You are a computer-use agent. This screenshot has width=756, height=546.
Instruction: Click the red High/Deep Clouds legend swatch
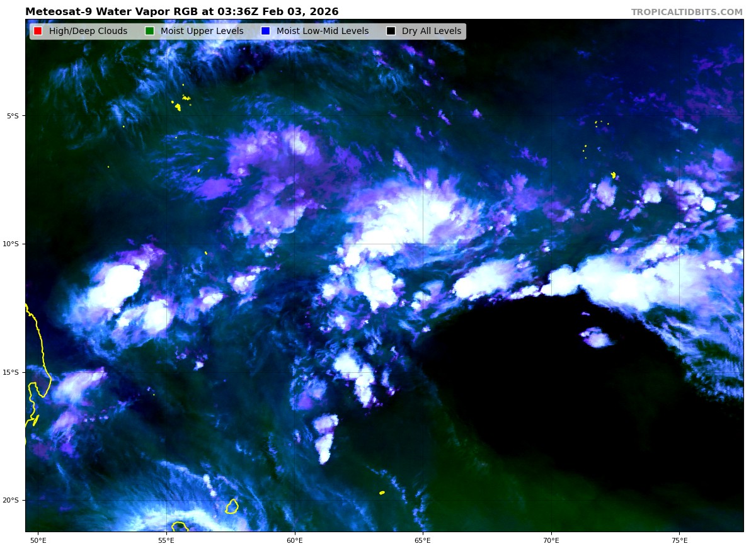[38, 31]
